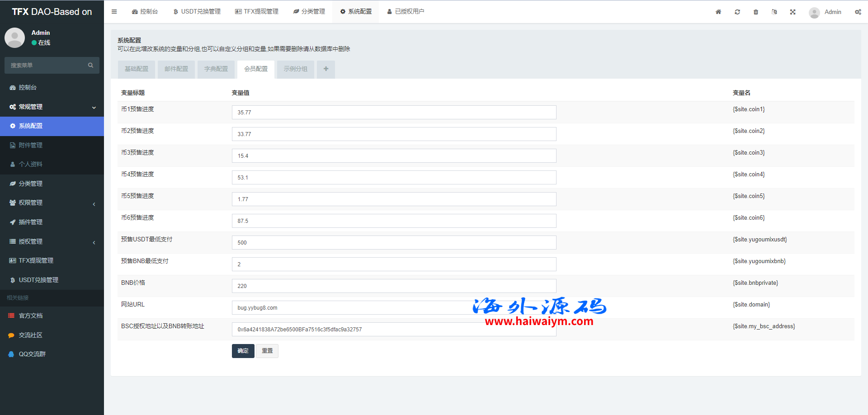
Task: Toggle fullscreen with the expand icon
Action: coord(793,12)
